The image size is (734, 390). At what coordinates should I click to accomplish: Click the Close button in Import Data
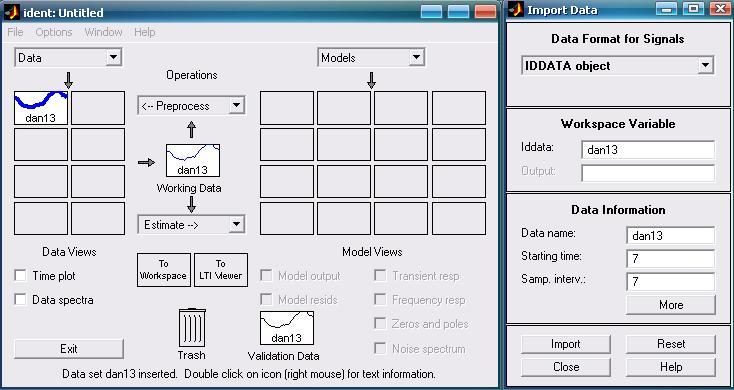(x=565, y=367)
